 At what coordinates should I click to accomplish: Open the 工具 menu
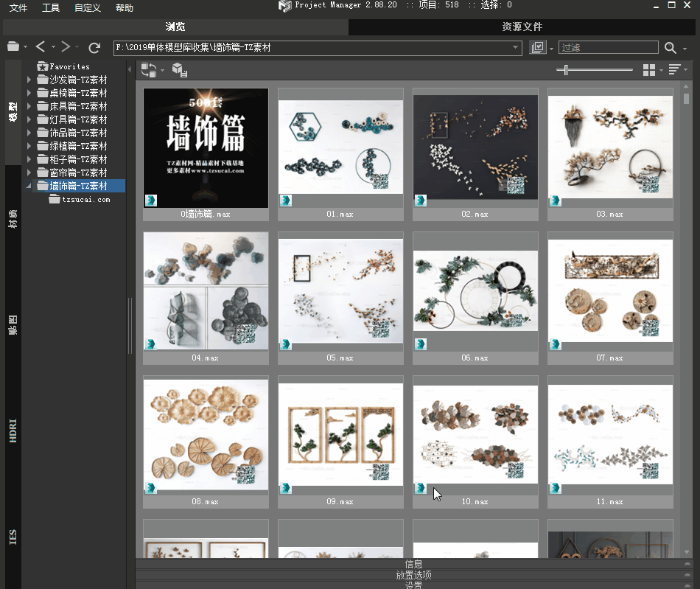pos(51,8)
